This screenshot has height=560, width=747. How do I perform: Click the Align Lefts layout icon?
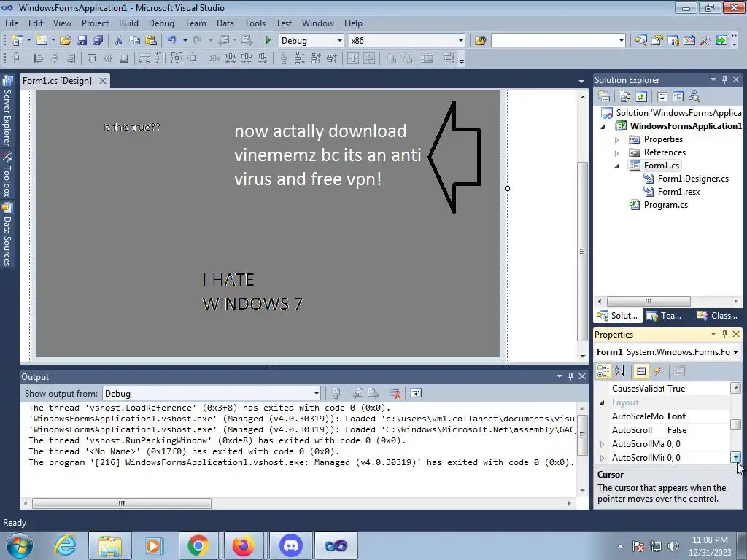click(39, 58)
